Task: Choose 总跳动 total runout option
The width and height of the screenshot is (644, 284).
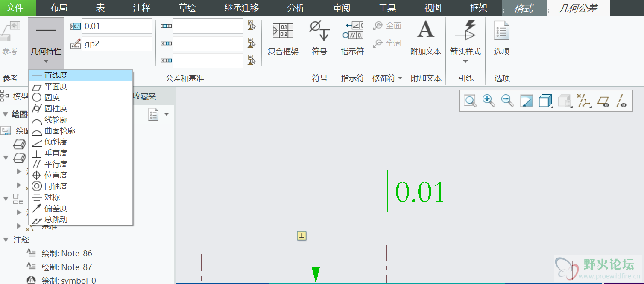Action: point(80,220)
